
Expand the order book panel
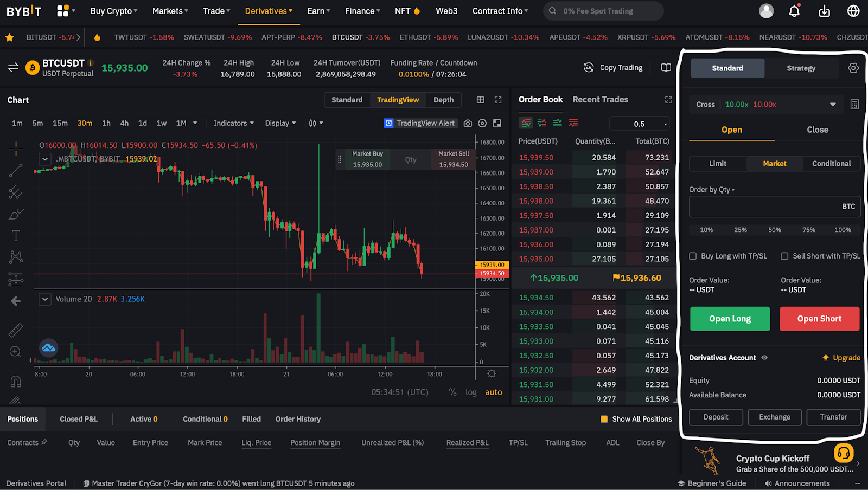pos(668,100)
